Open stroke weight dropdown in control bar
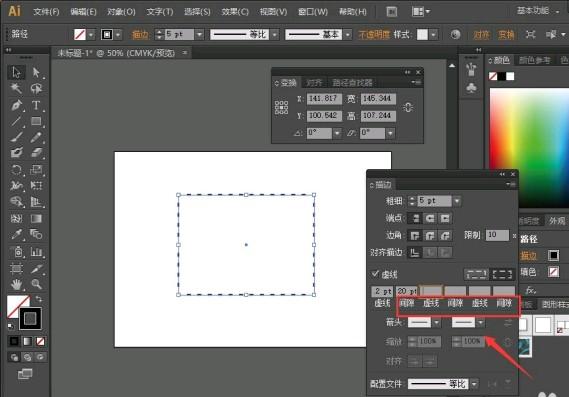This screenshot has width=569, height=397. click(200, 34)
